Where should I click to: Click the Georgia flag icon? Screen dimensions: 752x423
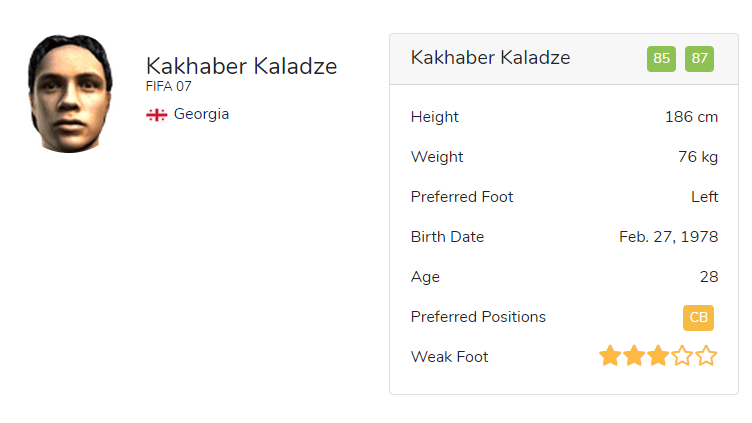[156, 115]
